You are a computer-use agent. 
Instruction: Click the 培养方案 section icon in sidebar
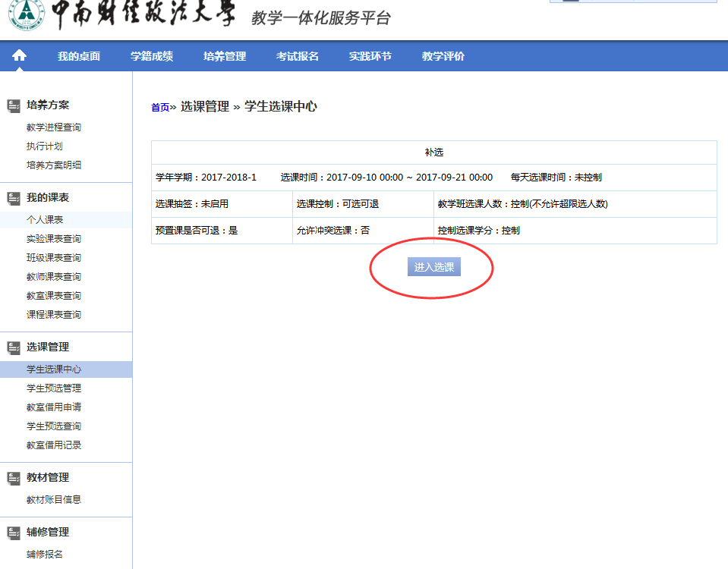click(x=14, y=105)
